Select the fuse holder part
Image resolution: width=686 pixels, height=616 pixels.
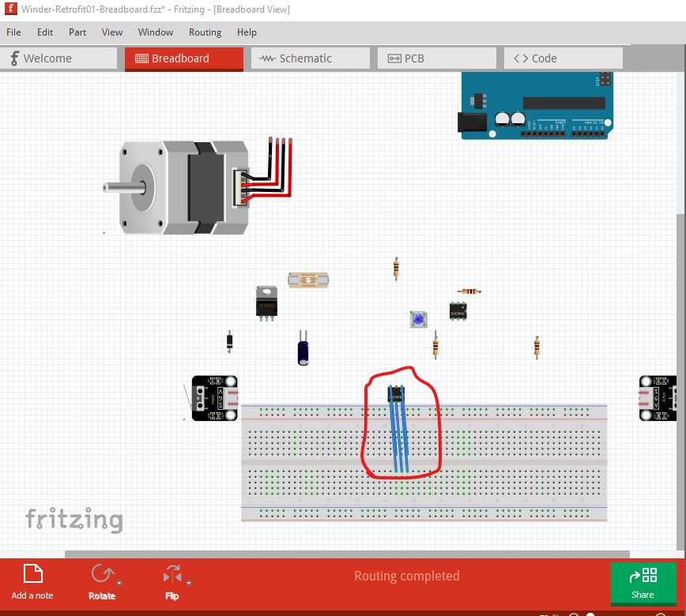[308, 280]
